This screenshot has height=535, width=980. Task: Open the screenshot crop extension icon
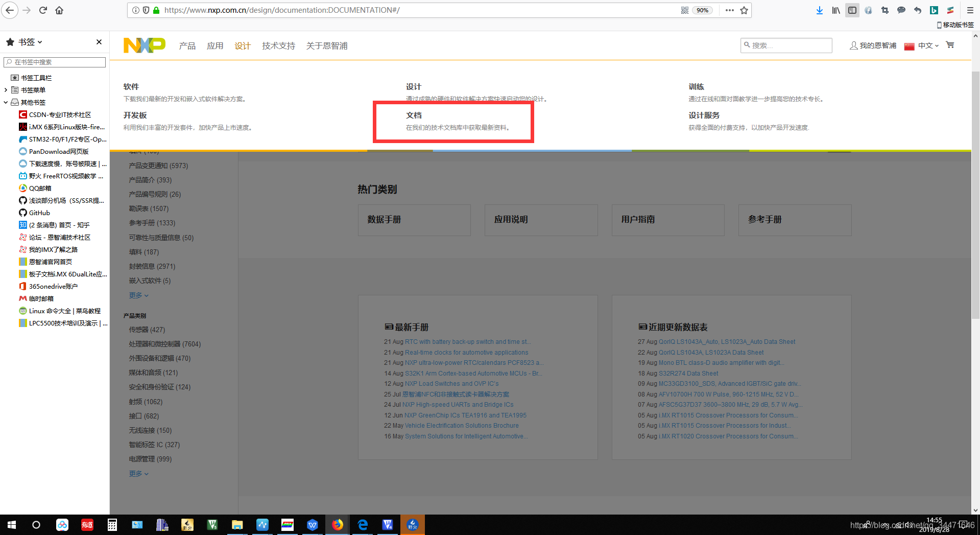[885, 10]
